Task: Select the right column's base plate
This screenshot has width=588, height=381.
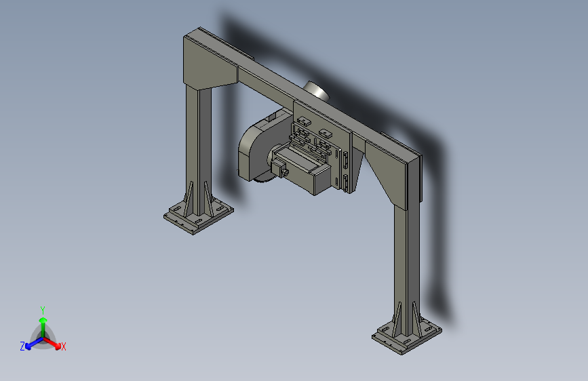Action: pos(407,338)
